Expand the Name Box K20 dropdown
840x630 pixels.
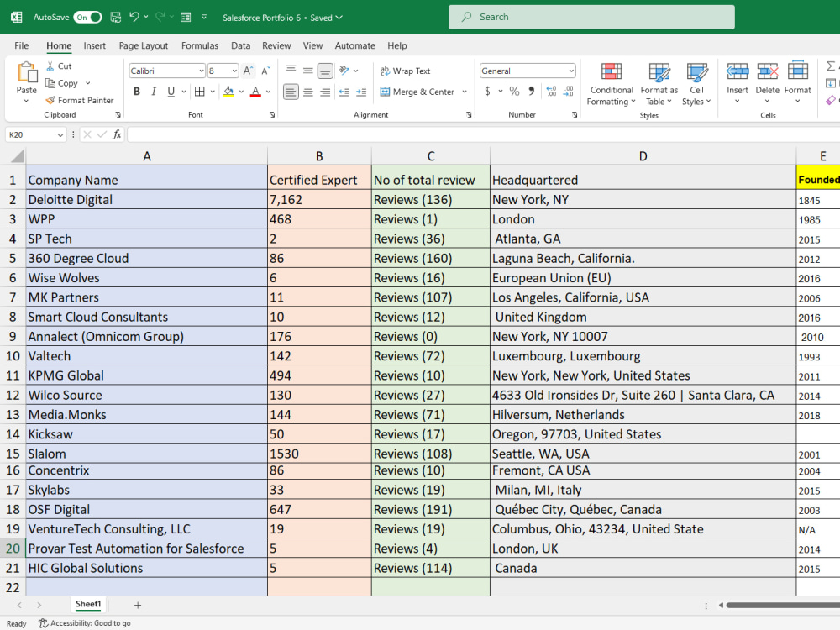[60, 135]
